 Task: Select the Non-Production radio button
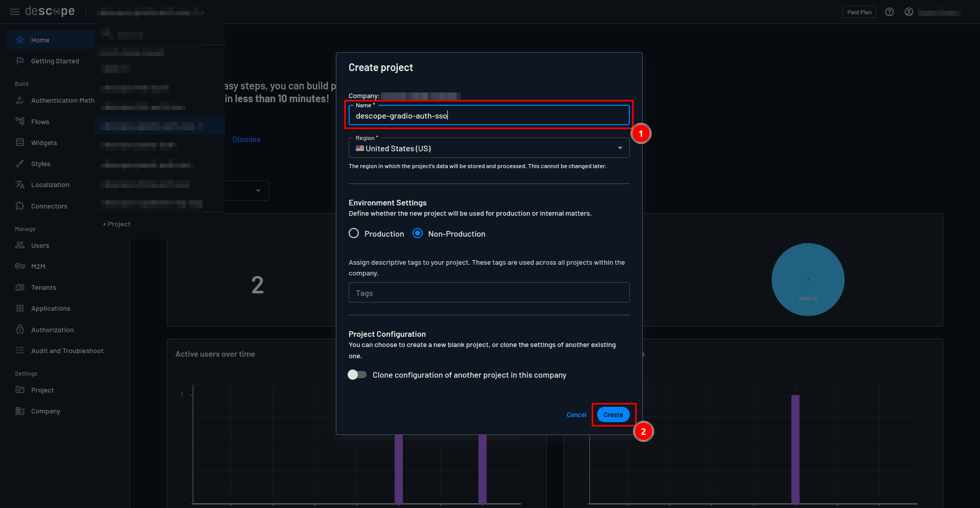[x=418, y=233]
